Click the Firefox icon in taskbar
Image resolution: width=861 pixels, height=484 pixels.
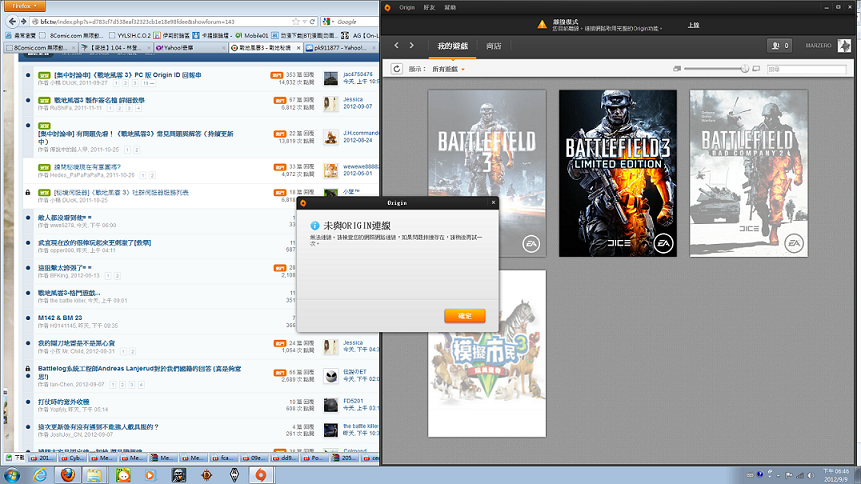pos(67,474)
